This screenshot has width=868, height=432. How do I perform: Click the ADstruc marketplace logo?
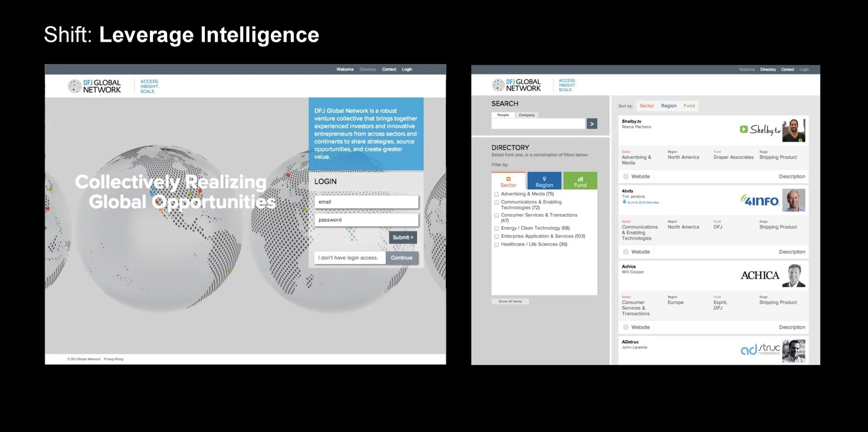pyautogui.click(x=760, y=349)
